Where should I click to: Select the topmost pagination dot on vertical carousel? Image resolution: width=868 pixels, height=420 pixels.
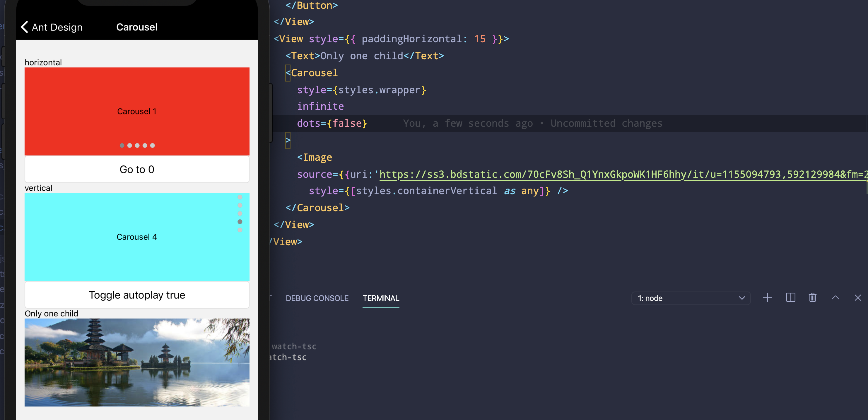240,197
